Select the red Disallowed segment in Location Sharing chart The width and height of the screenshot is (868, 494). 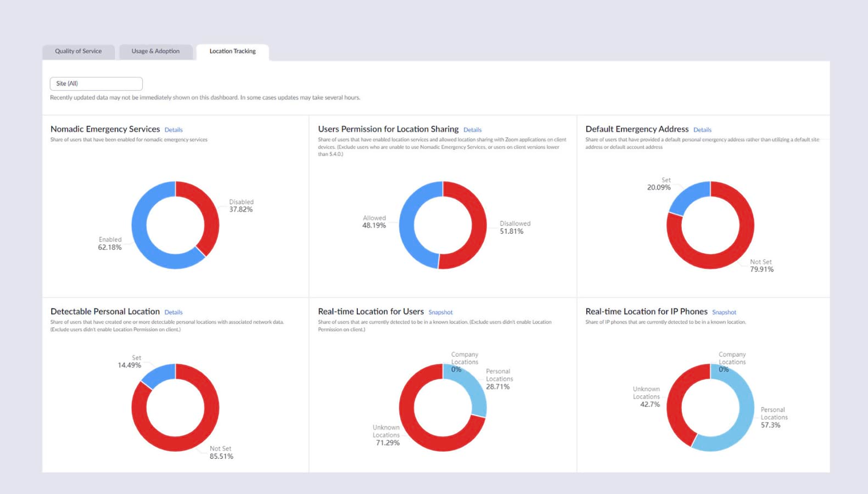click(x=479, y=225)
